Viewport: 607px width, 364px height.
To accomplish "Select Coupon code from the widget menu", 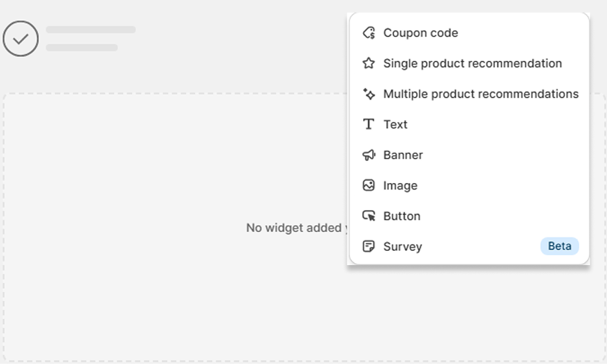I will point(421,33).
